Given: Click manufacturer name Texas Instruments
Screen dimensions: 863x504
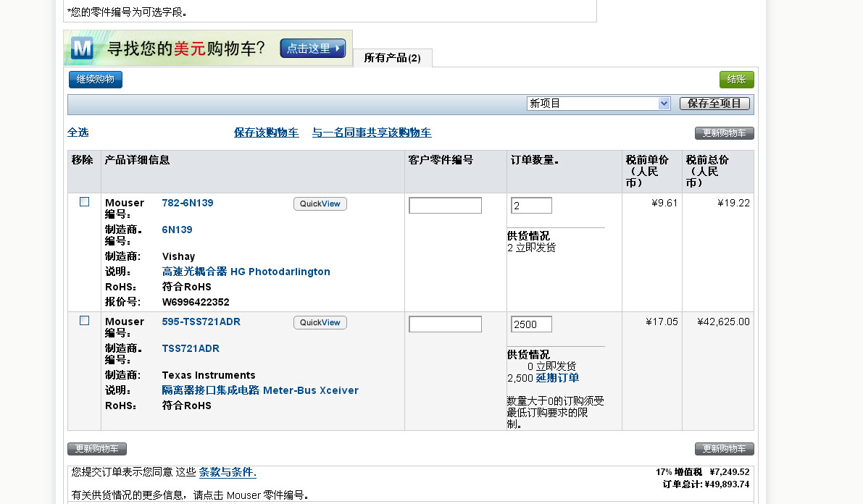Looking at the screenshot, I should tap(209, 375).
